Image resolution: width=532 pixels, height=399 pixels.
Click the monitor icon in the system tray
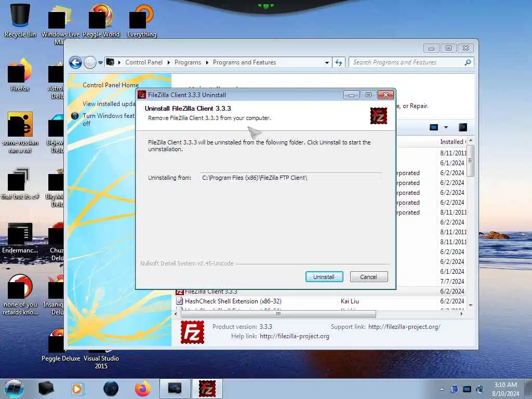click(467, 389)
